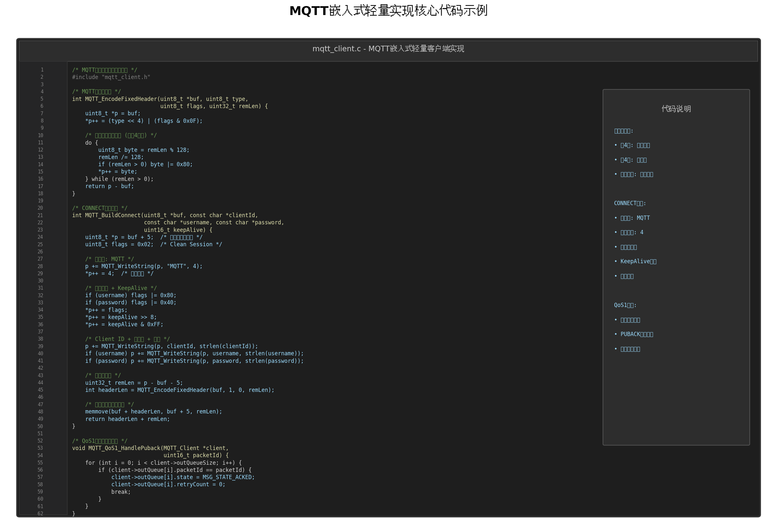Click the 'KeepAlive' bullet in side panel
This screenshot has height=532, width=777.
635,261
